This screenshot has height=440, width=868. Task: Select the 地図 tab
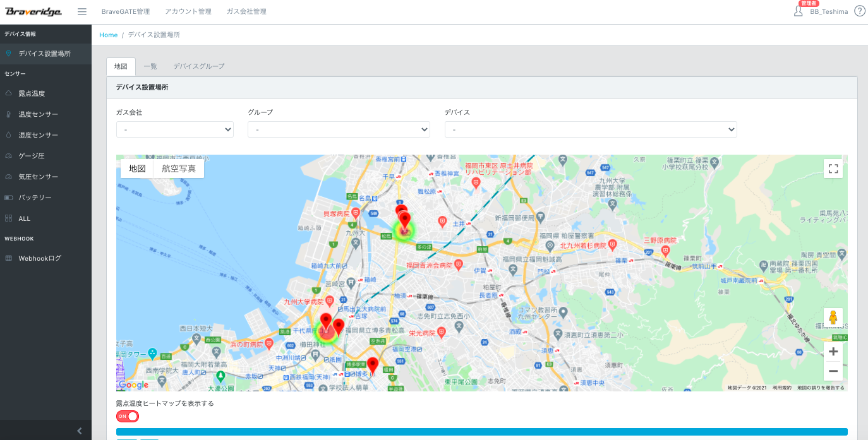tap(121, 66)
